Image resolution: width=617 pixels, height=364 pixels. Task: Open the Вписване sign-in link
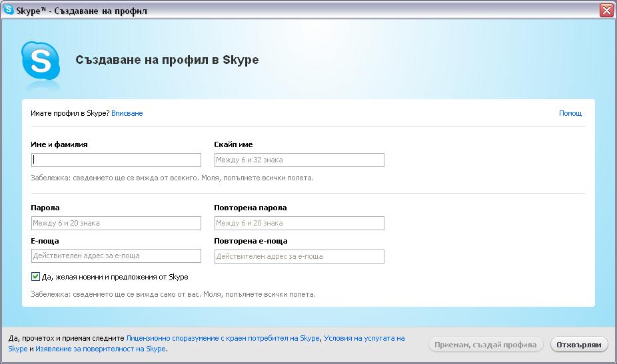127,113
